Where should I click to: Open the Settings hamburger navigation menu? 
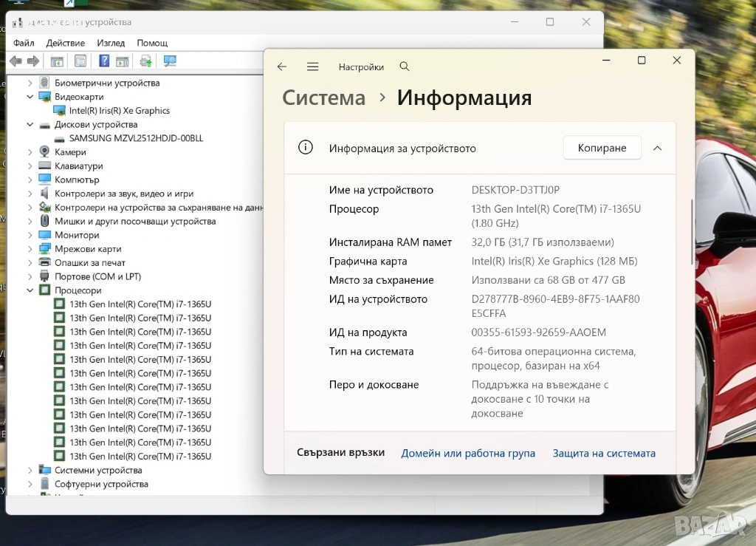pos(312,66)
